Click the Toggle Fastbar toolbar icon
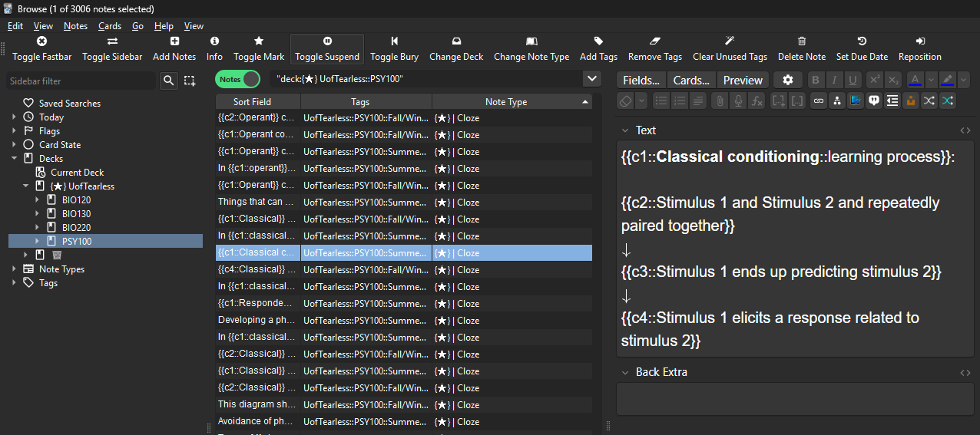The height and width of the screenshot is (435, 980). click(x=41, y=41)
